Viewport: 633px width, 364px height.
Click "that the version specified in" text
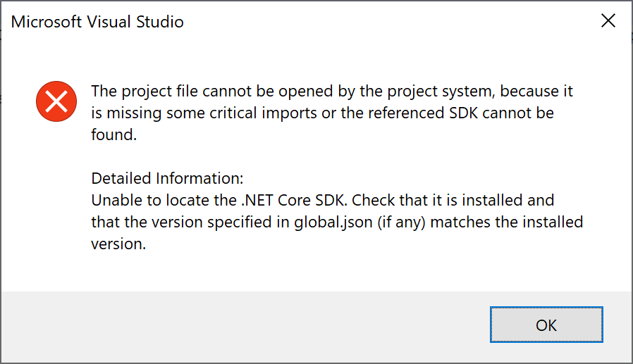pyautogui.click(x=190, y=222)
